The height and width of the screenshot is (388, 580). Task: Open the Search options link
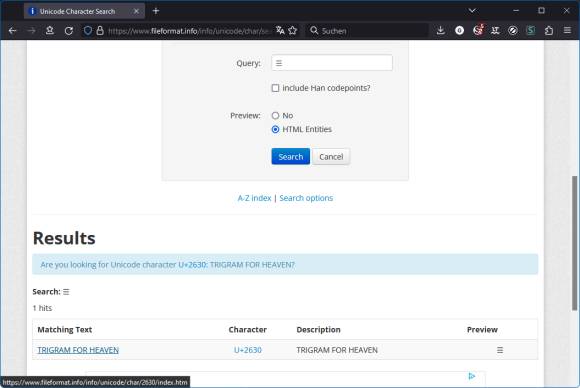pyautogui.click(x=306, y=198)
